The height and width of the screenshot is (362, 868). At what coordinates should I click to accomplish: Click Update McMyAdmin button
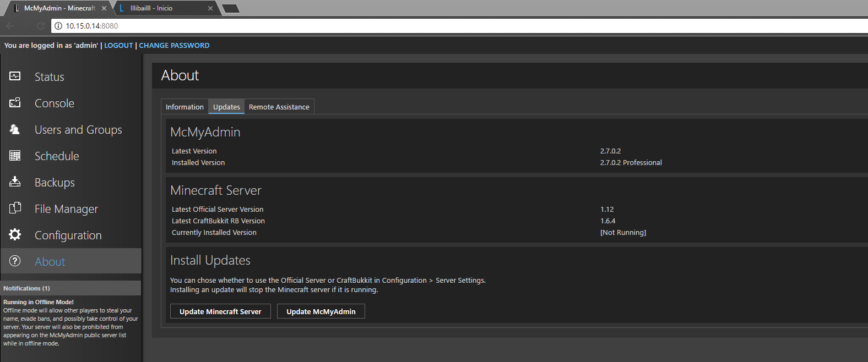click(x=321, y=311)
